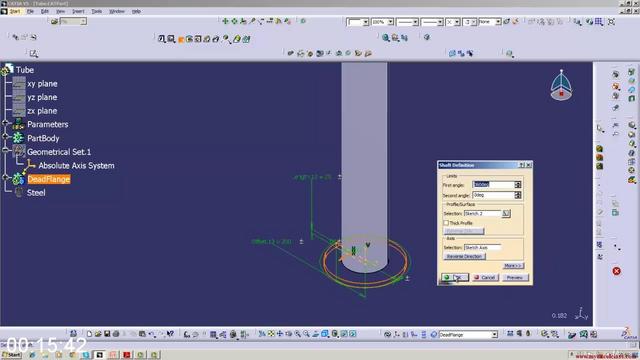
Task: Collapse the Geometrical Set.1 node
Action: (x=5, y=151)
